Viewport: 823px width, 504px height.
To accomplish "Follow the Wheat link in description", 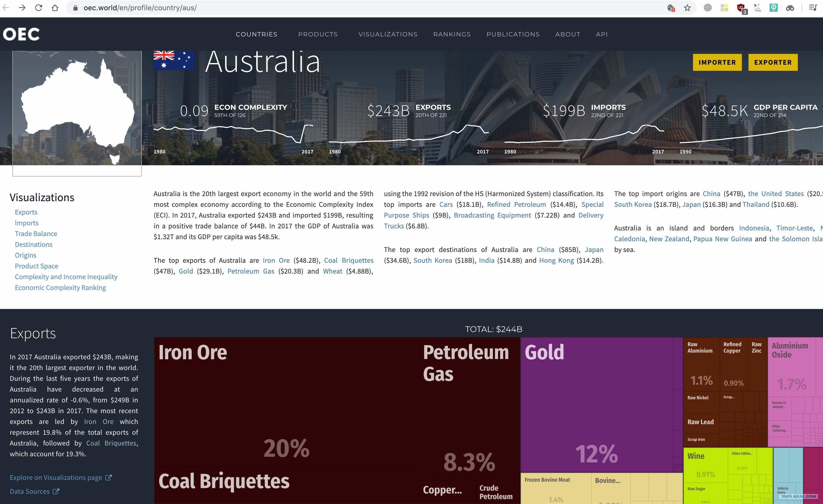I will 333,271.
